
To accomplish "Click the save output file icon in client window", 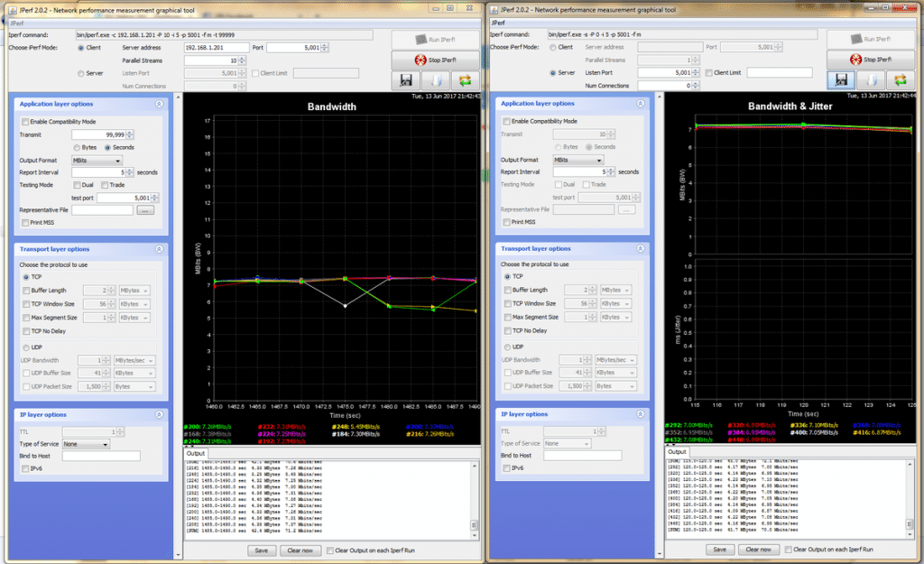I will pyautogui.click(x=436, y=79).
